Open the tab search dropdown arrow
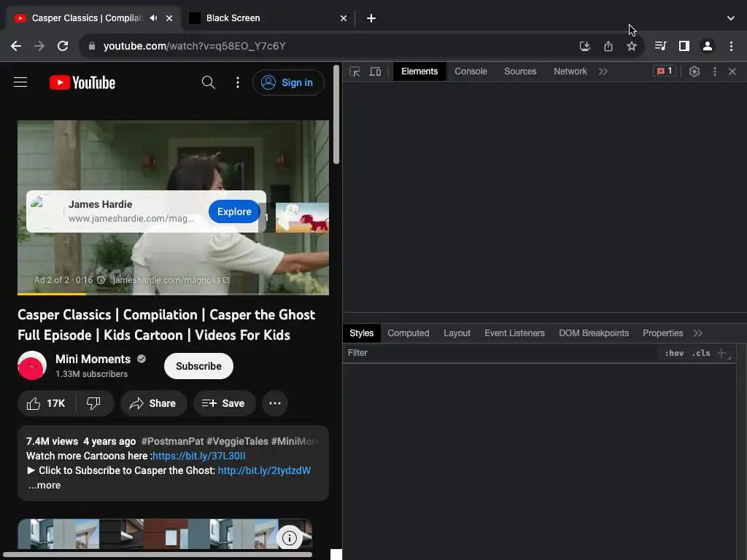 731,18
